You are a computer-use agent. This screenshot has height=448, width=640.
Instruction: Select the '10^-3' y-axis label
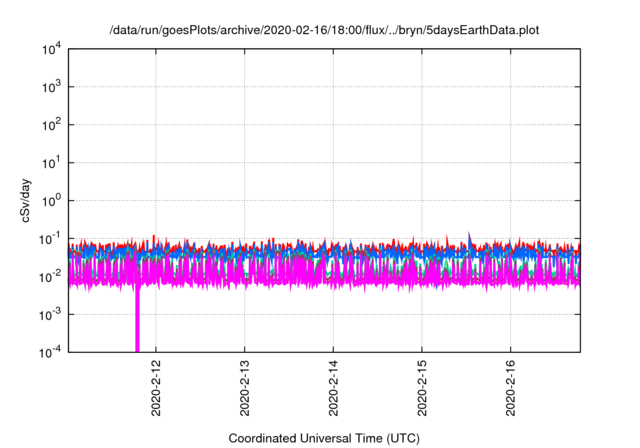point(50,315)
